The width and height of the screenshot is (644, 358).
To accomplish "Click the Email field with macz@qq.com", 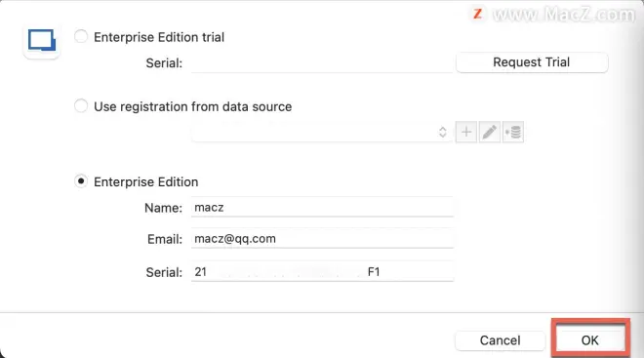I will click(322, 239).
